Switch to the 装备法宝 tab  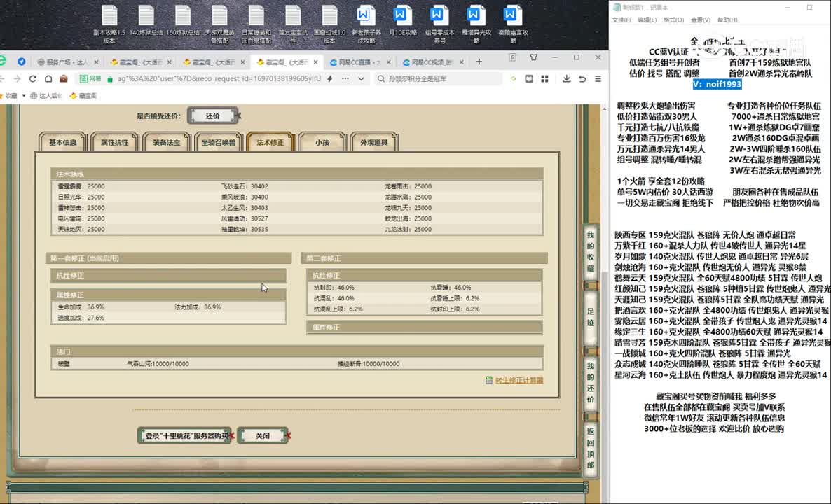[167, 142]
